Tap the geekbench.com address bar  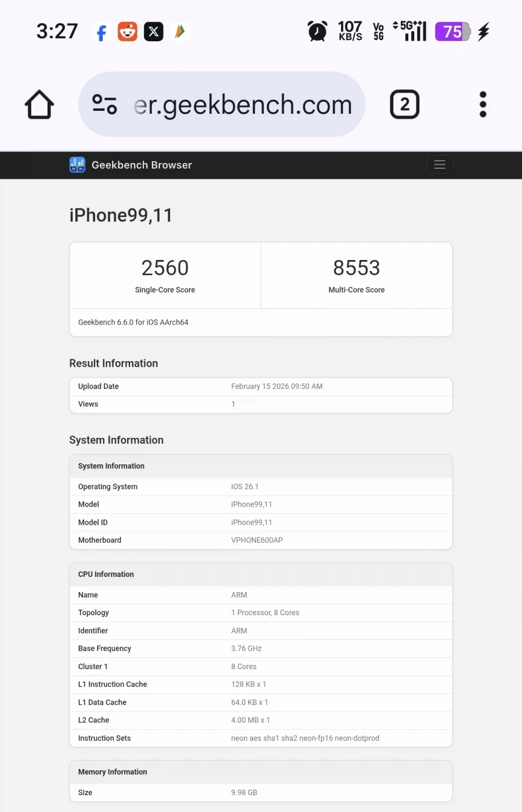(242, 105)
